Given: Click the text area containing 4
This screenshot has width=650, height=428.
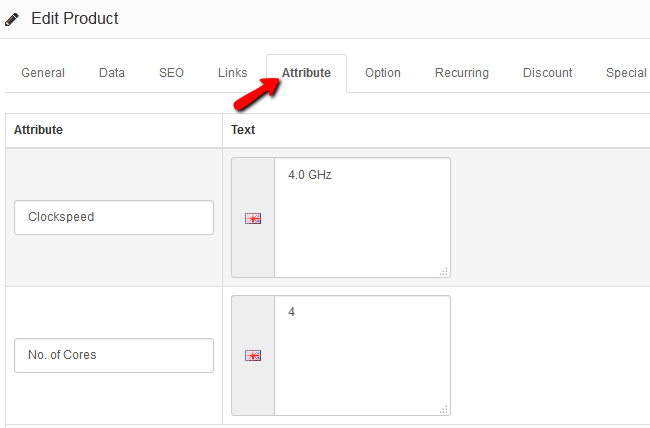Looking at the screenshot, I should click(x=362, y=355).
